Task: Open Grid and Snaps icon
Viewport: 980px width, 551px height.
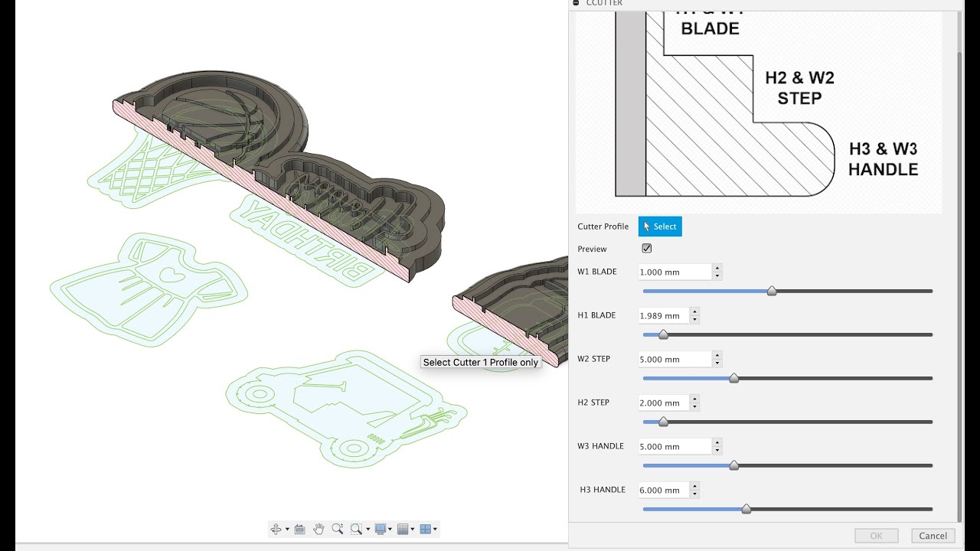Action: pyautogui.click(x=403, y=529)
